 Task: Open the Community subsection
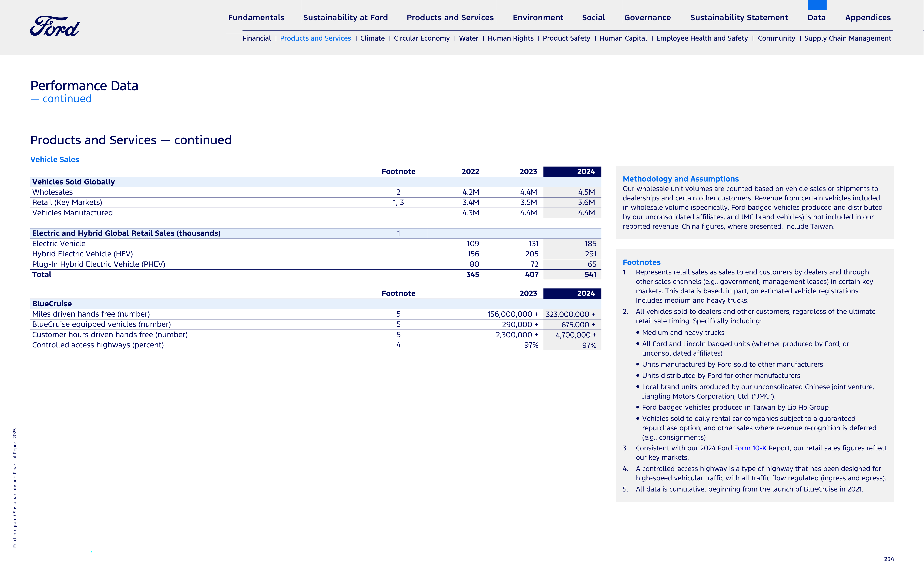coord(776,38)
